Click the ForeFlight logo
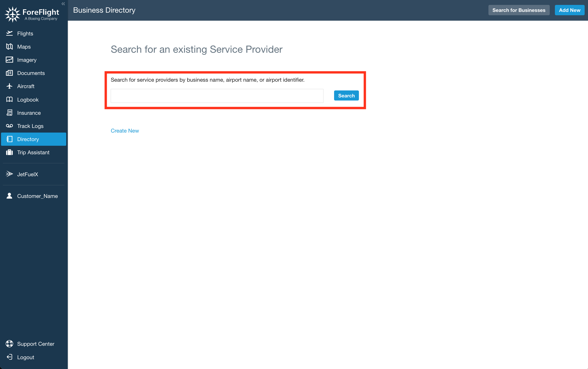588x369 pixels. pyautogui.click(x=32, y=14)
